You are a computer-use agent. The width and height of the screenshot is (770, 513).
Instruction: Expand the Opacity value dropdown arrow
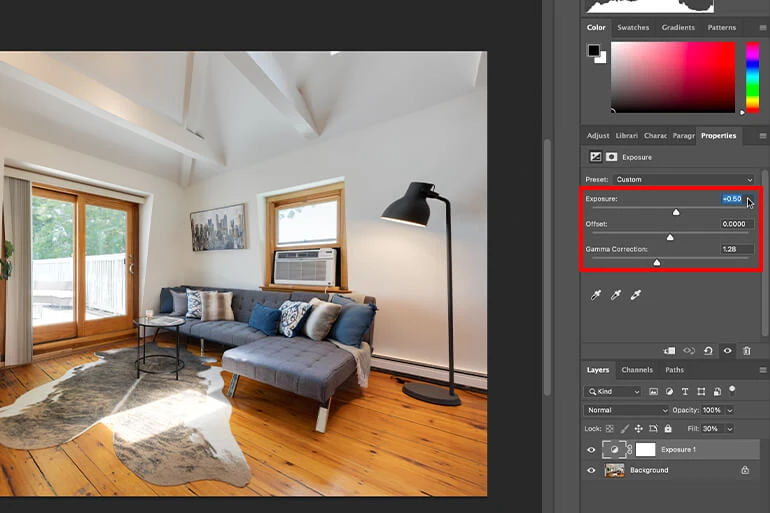click(730, 410)
